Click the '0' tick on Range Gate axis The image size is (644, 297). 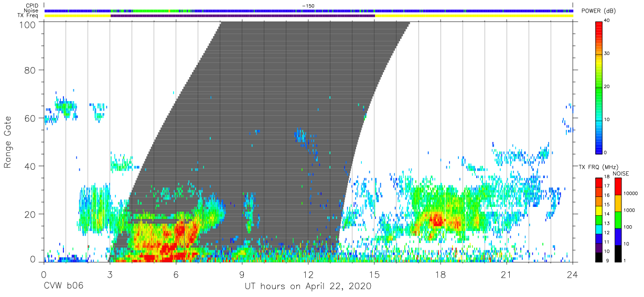pos(34,260)
